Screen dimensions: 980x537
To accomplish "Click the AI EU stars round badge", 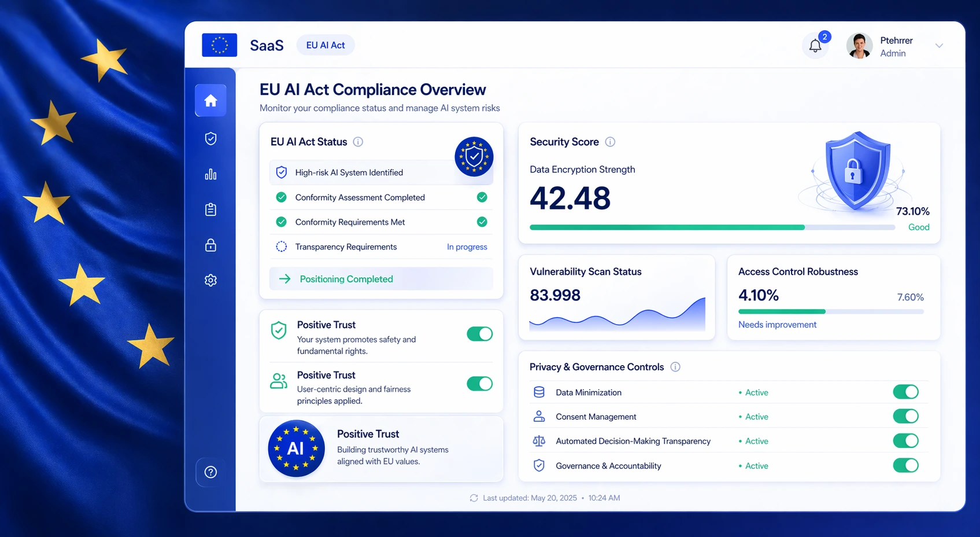I will coord(297,448).
